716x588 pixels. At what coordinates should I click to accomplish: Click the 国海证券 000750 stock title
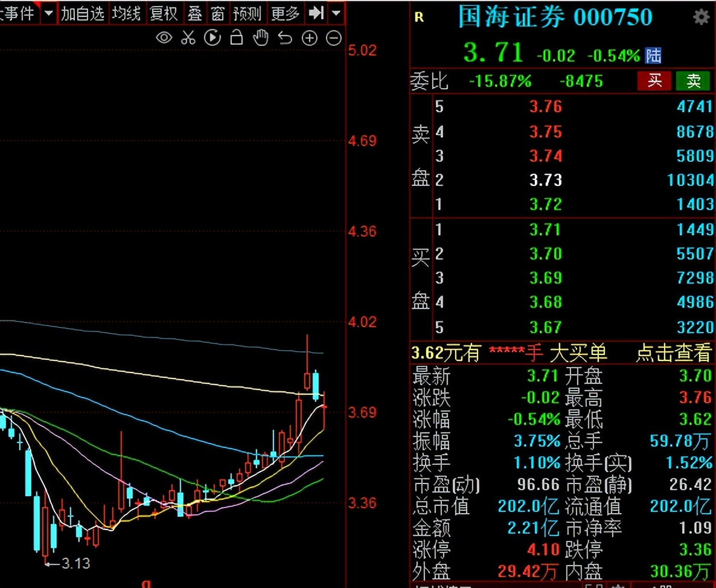click(x=555, y=17)
